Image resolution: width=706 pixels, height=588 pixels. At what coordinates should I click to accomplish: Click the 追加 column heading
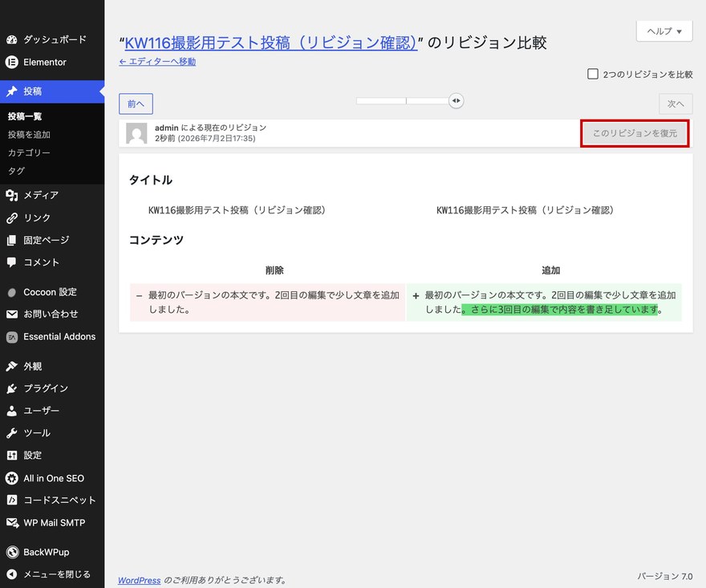(550, 270)
